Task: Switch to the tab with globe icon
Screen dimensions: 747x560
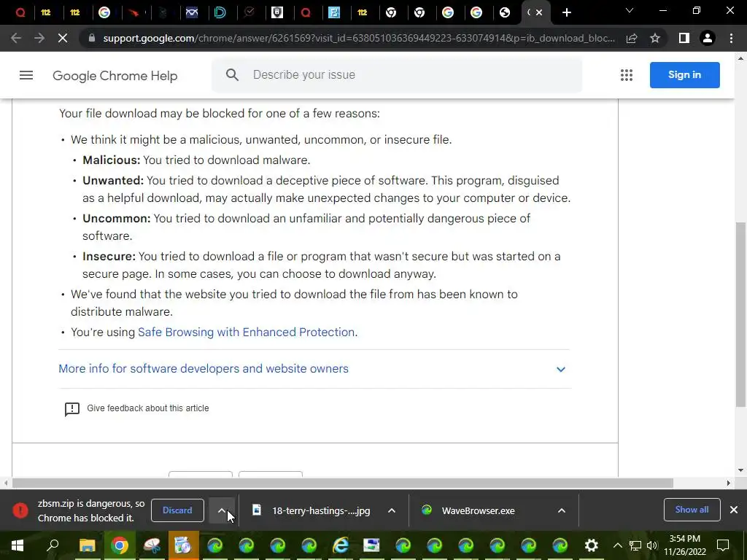Action: [x=505, y=12]
